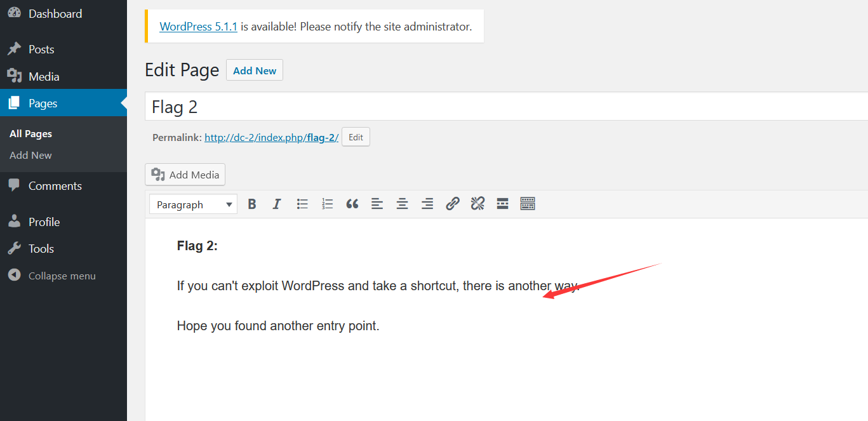Insert or edit a link
This screenshot has width=868, height=421.
coord(452,204)
